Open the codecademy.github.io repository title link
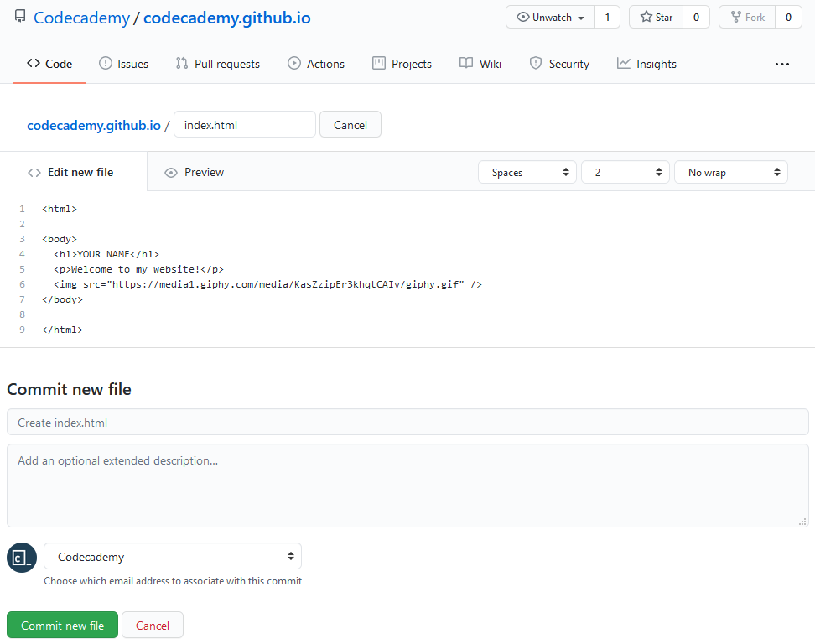This screenshot has height=644, width=815. (x=226, y=18)
